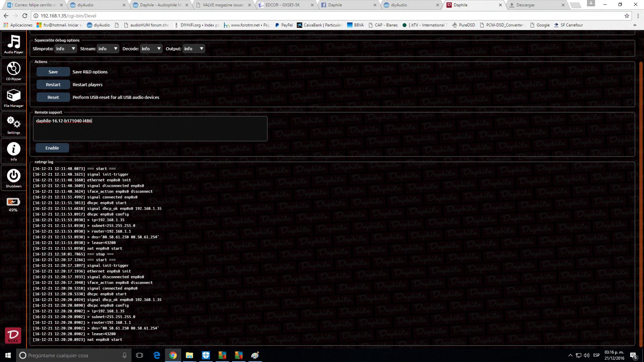Open the Windows Start menu
The image size is (644, 362).
(x=8, y=355)
